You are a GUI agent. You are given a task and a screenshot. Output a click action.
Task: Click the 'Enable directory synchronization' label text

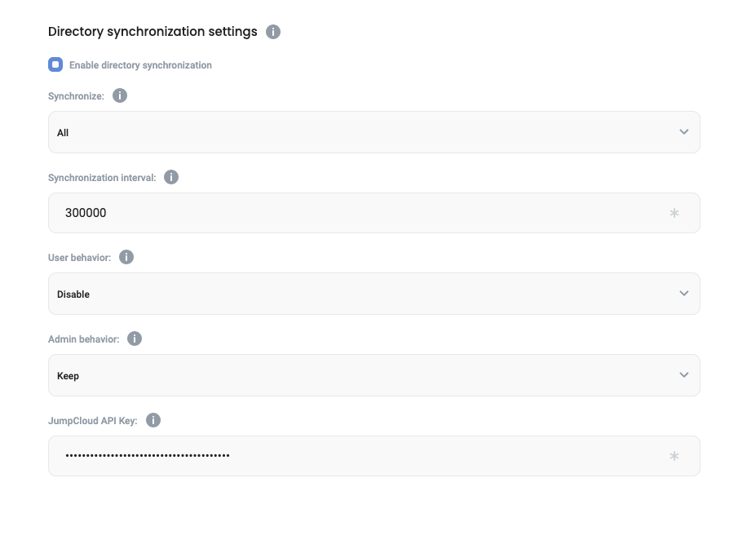tap(140, 65)
